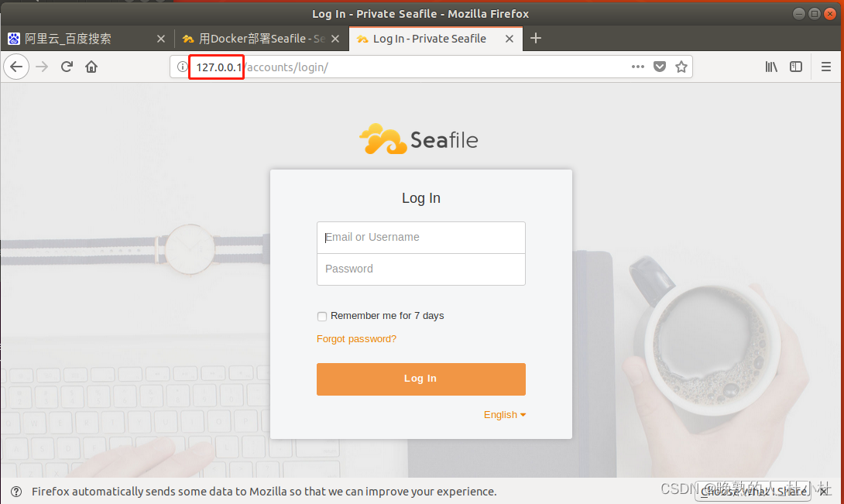This screenshot has height=504, width=844.
Task: Open the Firefox hamburger menu
Action: [825, 67]
